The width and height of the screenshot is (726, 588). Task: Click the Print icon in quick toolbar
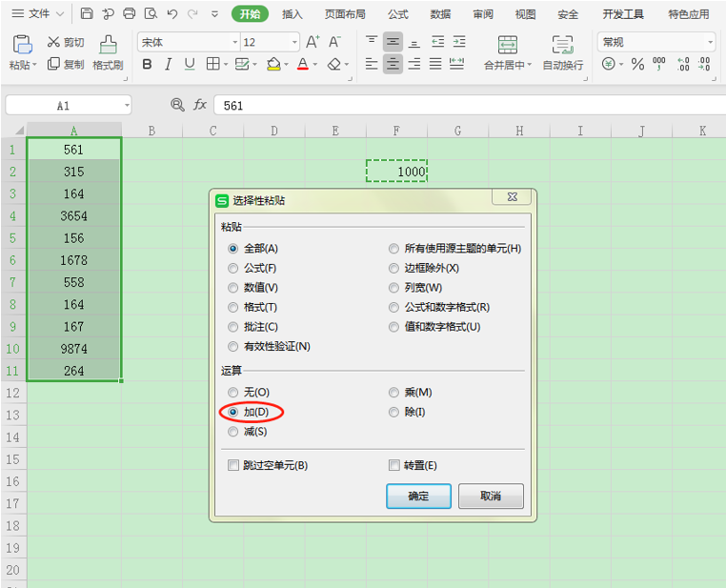coord(130,13)
